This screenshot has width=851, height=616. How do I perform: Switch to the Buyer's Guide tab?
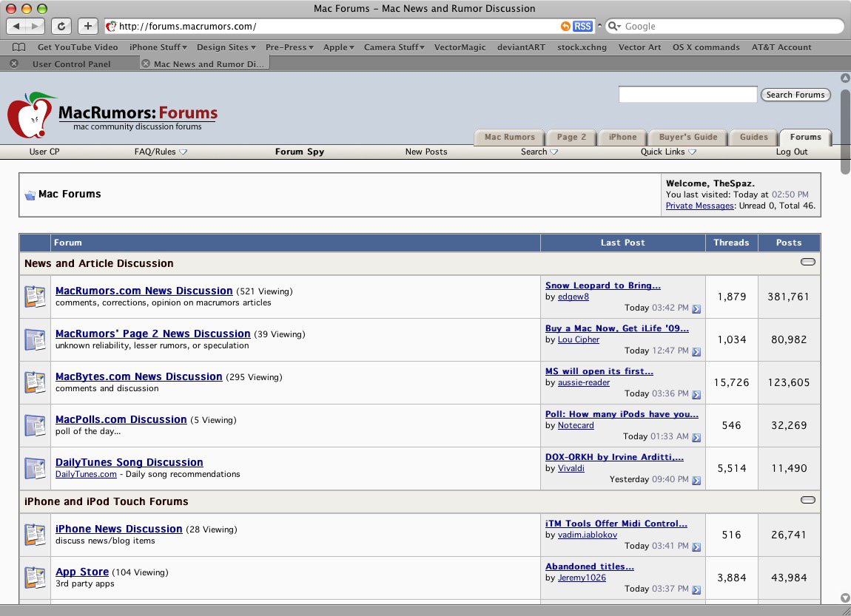tap(687, 138)
